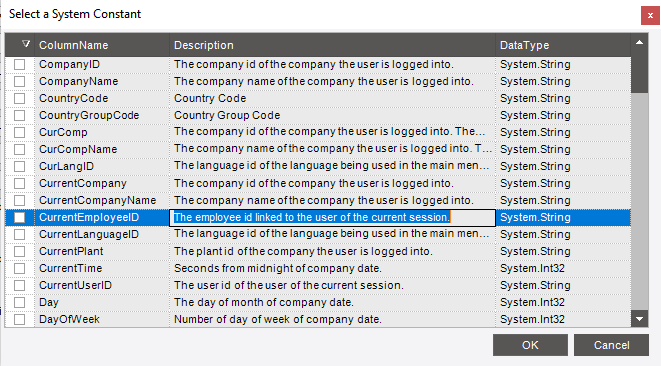Enable the CurComp checkbox
This screenshot has width=661, height=366.
pos(19,132)
